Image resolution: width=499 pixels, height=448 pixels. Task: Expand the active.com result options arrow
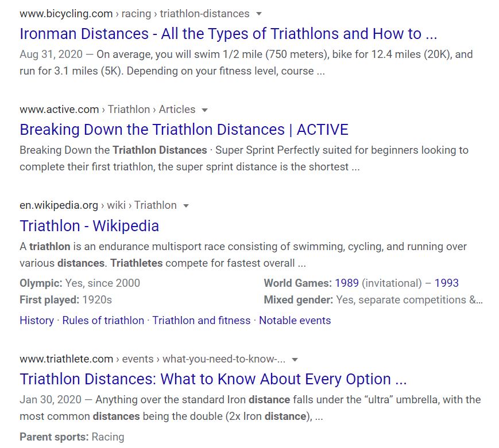pos(205,110)
